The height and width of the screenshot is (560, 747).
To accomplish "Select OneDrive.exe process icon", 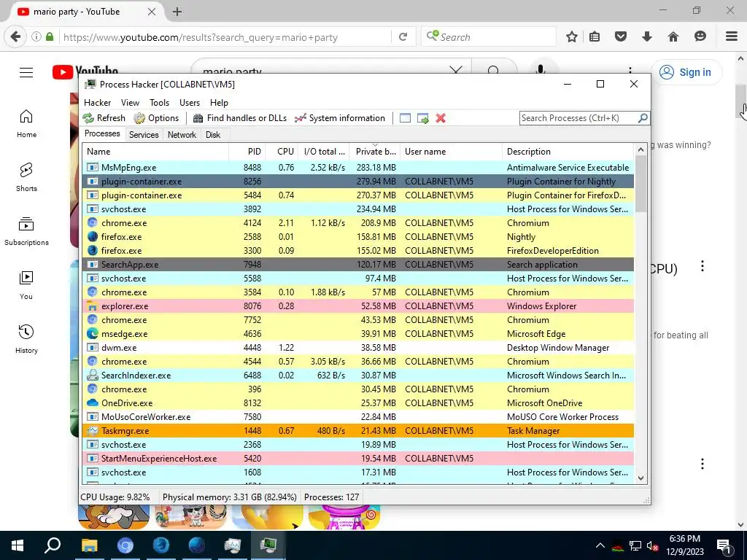I will tap(93, 402).
